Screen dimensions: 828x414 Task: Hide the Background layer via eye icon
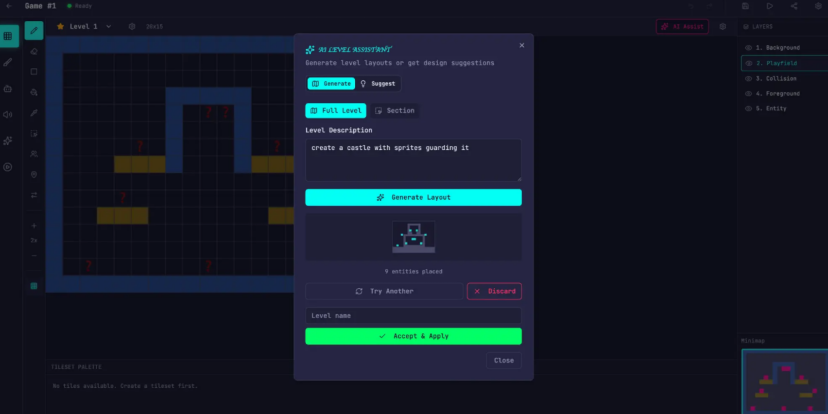748,48
